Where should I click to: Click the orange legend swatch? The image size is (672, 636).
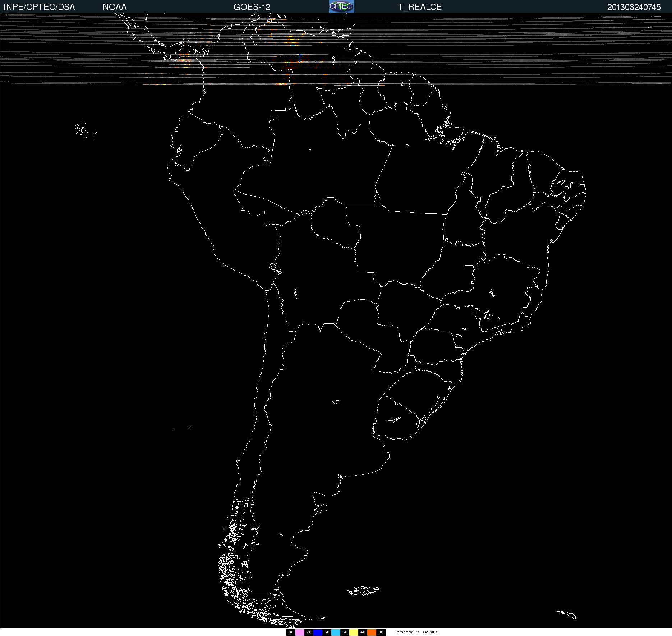372,632
